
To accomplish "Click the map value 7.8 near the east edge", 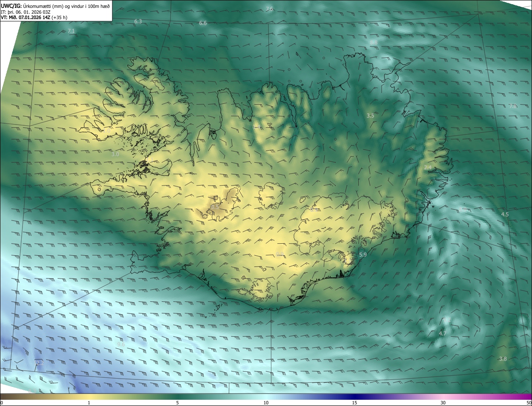I will [x=513, y=106].
